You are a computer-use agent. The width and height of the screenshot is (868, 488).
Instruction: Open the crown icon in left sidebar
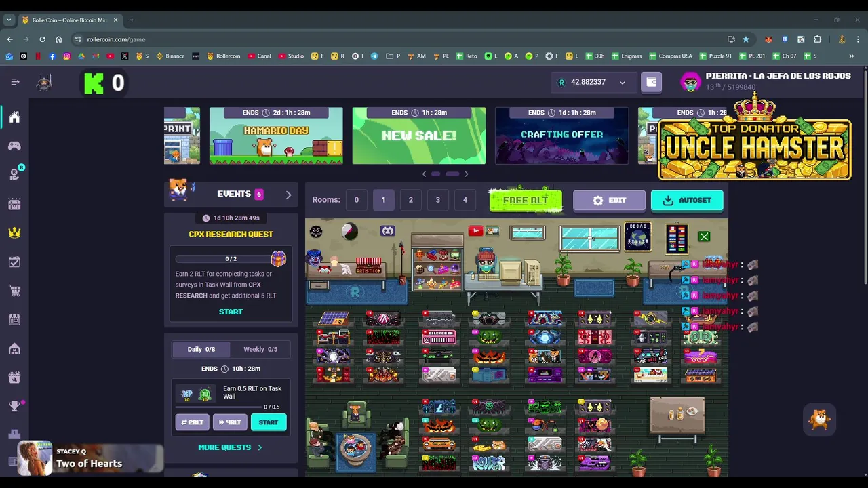point(14,232)
